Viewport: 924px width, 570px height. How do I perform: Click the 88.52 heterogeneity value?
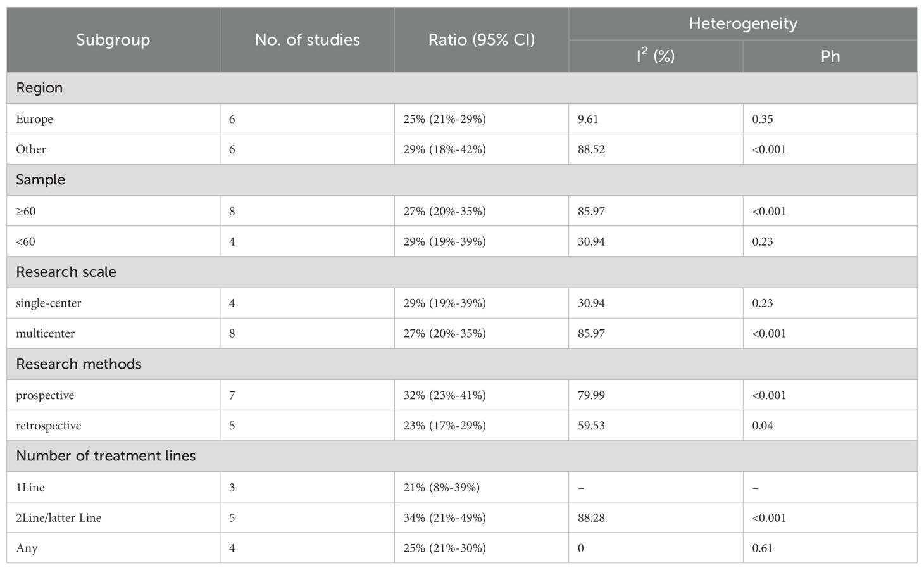(x=591, y=149)
